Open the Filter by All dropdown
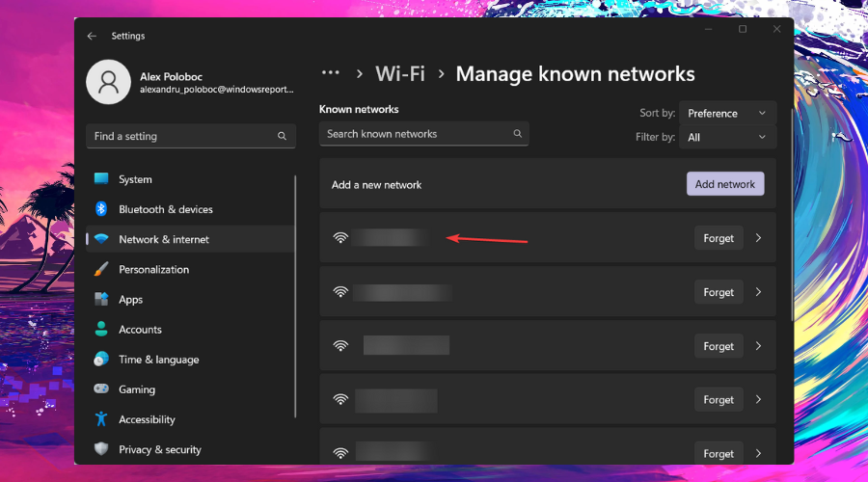 727,137
